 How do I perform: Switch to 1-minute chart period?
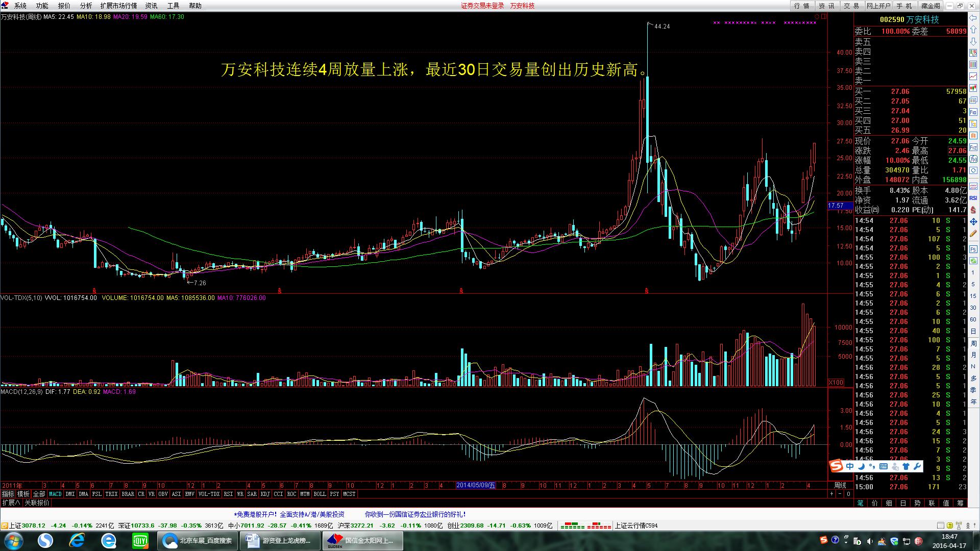tap(973, 272)
